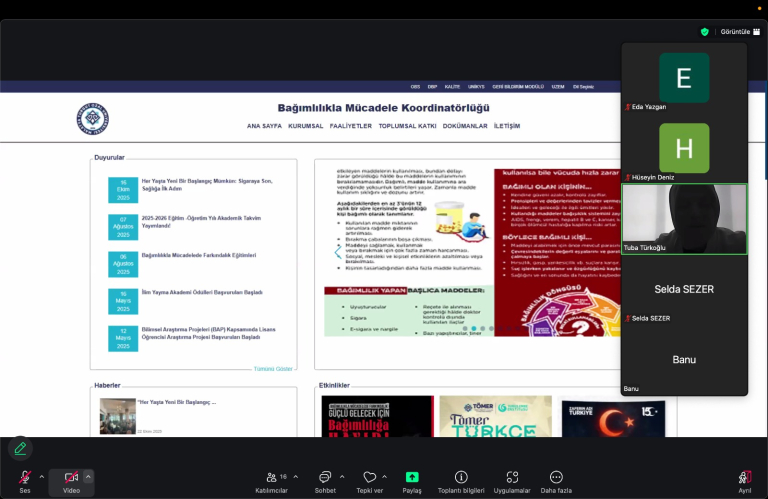768x499 pixels.
Task: Click the green Paylaş share screen icon
Action: [x=412, y=478]
